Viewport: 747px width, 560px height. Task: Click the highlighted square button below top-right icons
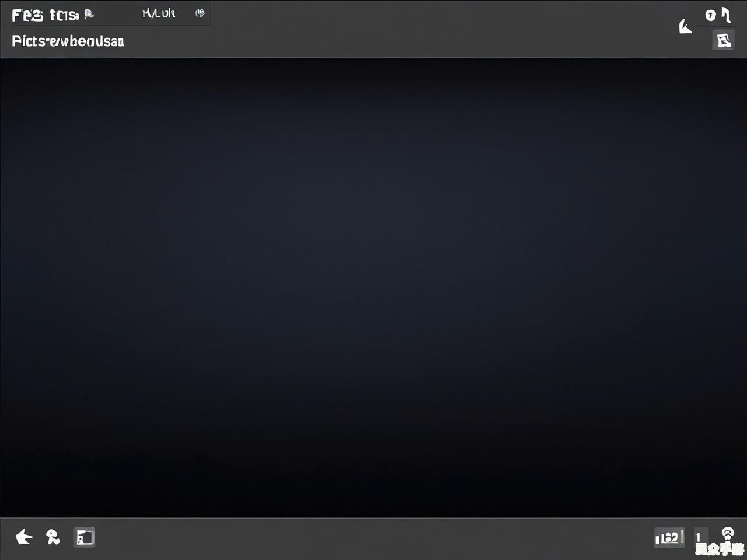pyautogui.click(x=723, y=40)
